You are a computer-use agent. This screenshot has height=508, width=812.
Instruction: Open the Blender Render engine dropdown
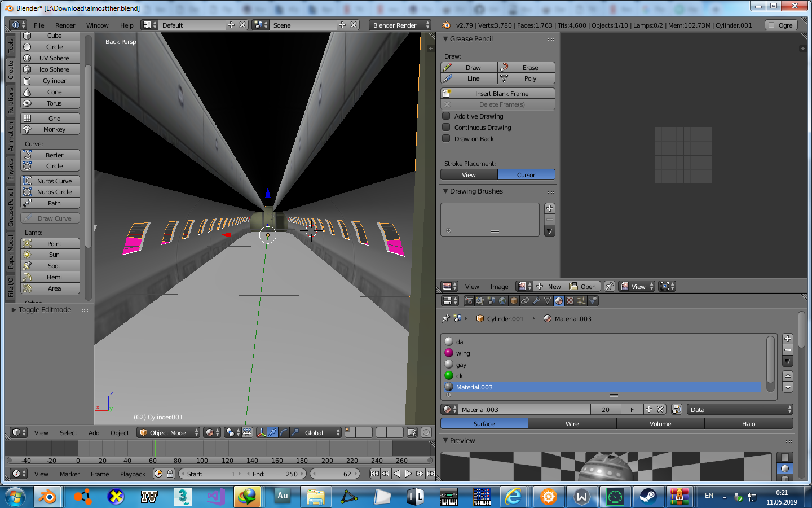tap(400, 25)
